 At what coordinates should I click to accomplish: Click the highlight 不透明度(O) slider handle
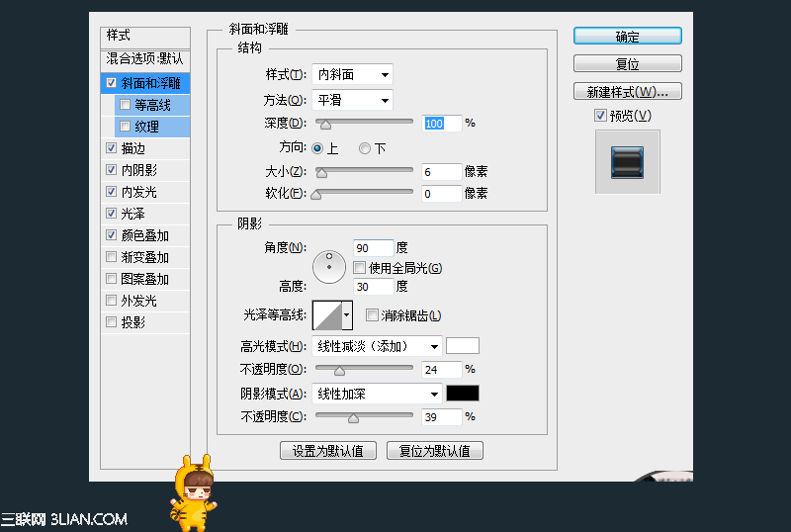pyautogui.click(x=339, y=371)
